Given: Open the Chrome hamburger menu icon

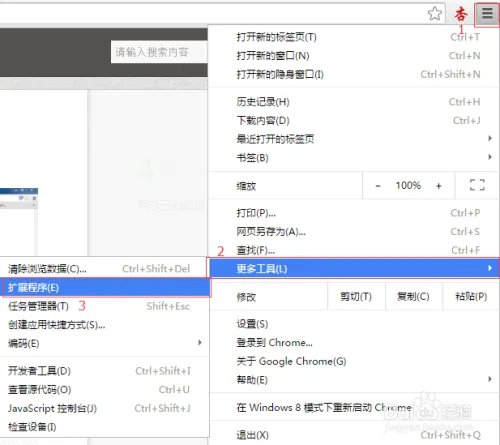Looking at the screenshot, I should click(487, 14).
